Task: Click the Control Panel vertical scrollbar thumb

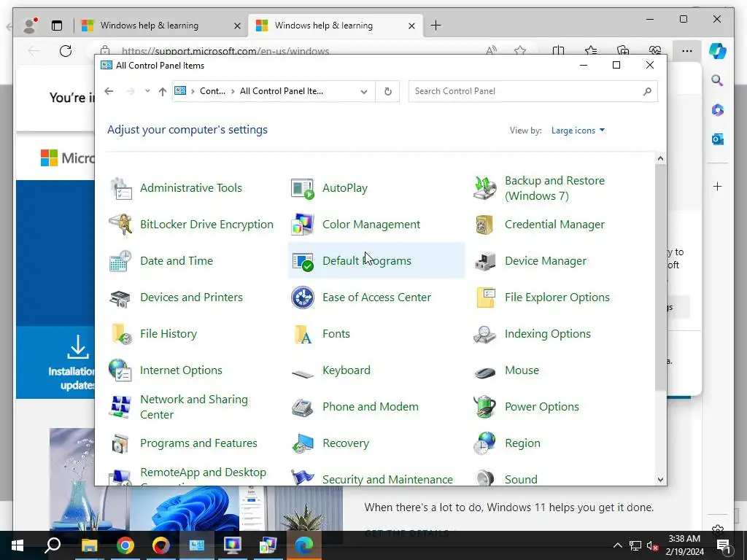Action: (x=660, y=277)
